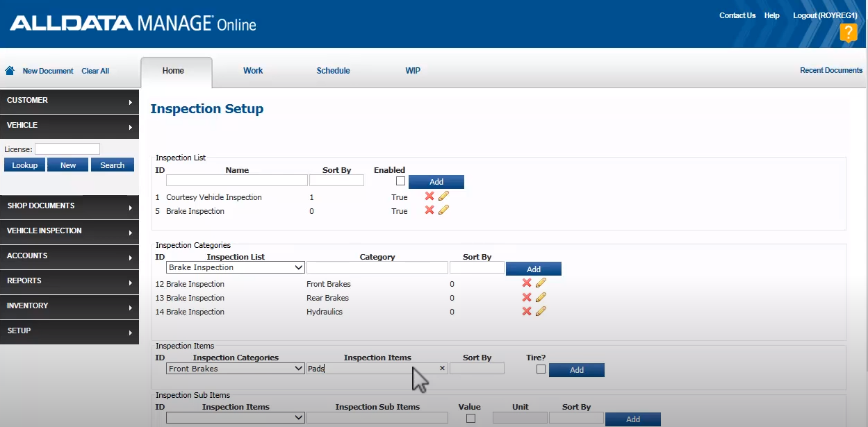Screen dimensions: 868x427
Task: Click the Unit input field
Action: (x=520, y=417)
